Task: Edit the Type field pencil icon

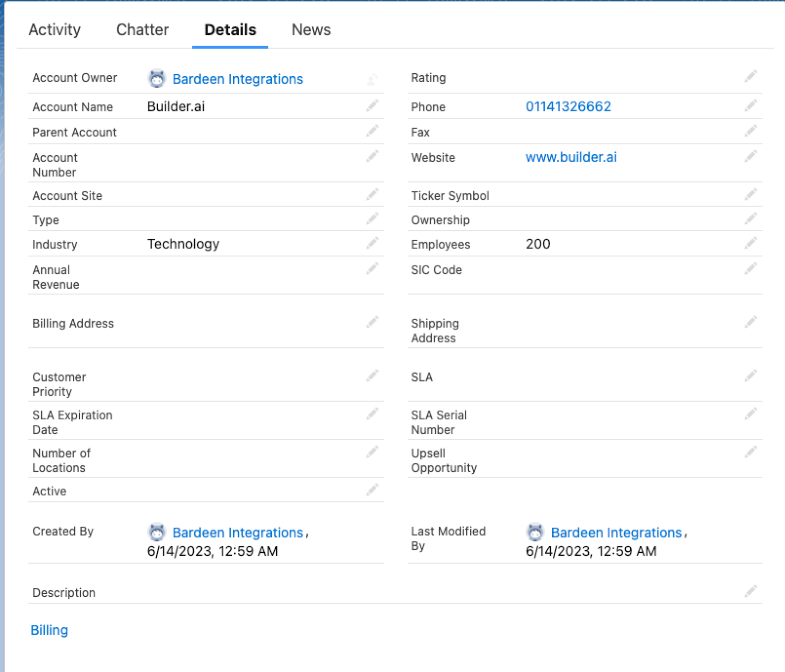Action: (x=372, y=218)
